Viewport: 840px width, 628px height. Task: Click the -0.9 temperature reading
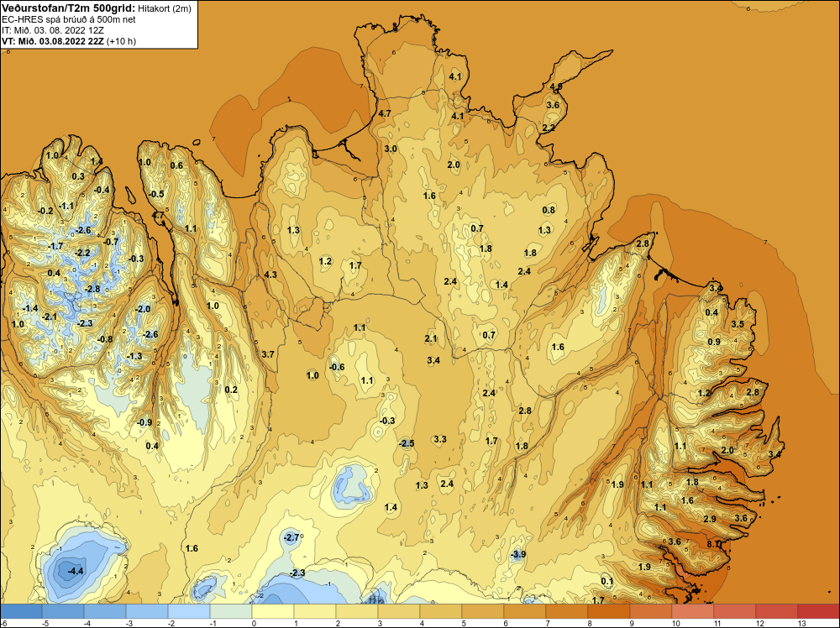tap(144, 422)
